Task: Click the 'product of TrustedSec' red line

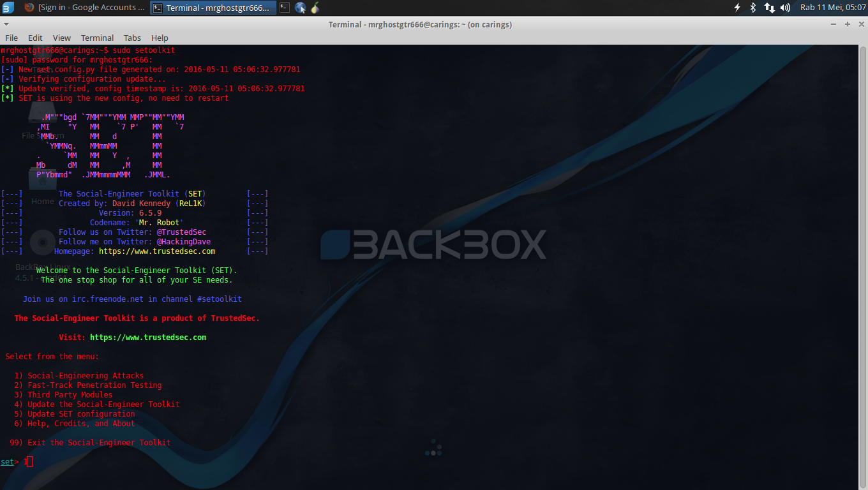Action: click(x=137, y=318)
